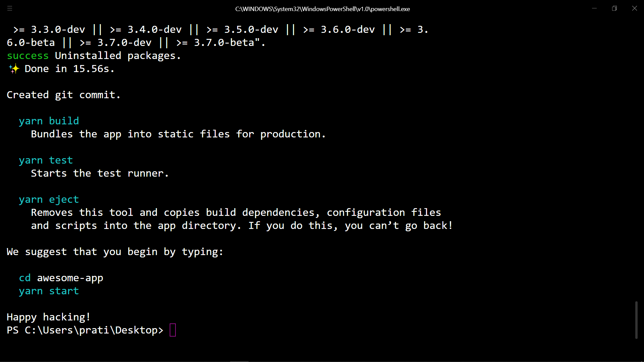Viewport: 644px width, 362px height.
Task: Click the 'yarn eject' command text
Action: click(49, 199)
